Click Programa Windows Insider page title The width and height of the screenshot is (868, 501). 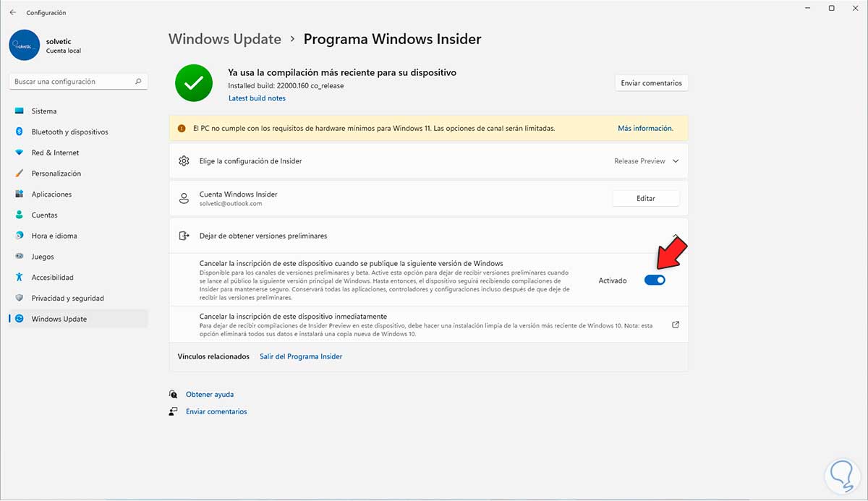click(392, 39)
